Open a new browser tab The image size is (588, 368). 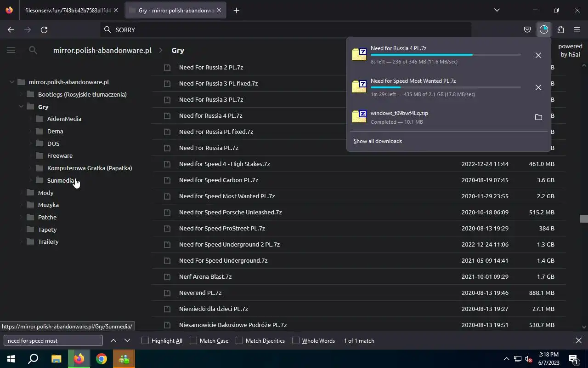coord(236,10)
